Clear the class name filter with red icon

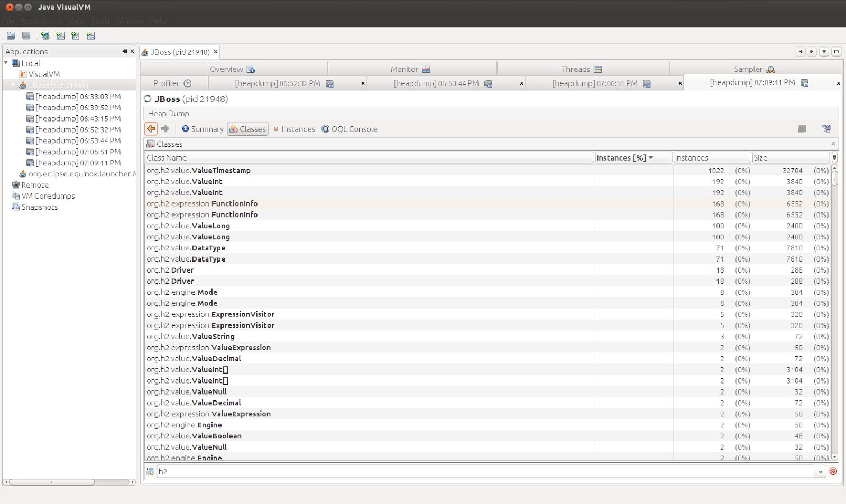833,471
